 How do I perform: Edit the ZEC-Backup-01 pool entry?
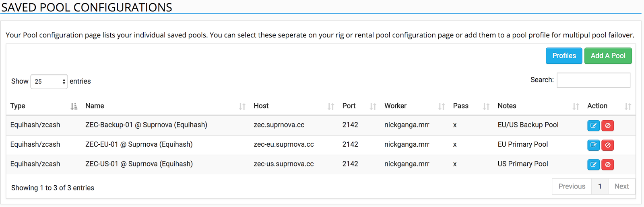[x=593, y=125]
